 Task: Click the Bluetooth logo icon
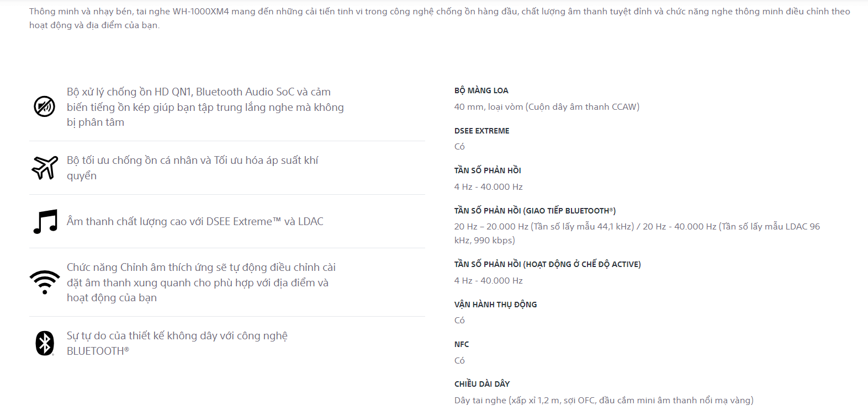tap(45, 343)
